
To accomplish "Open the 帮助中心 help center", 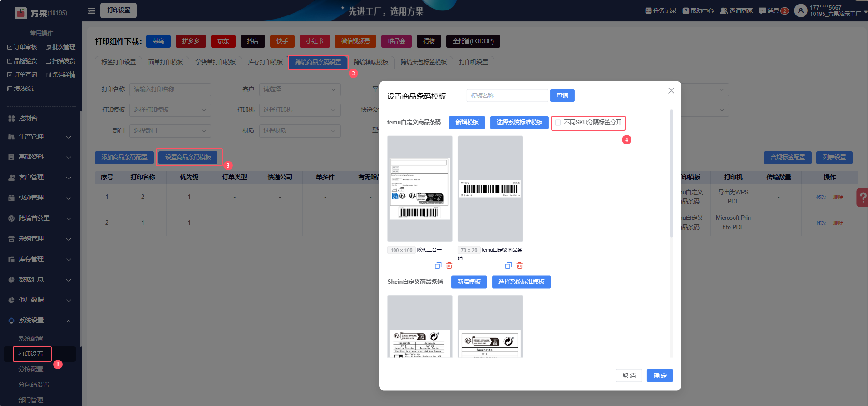I will coord(698,10).
